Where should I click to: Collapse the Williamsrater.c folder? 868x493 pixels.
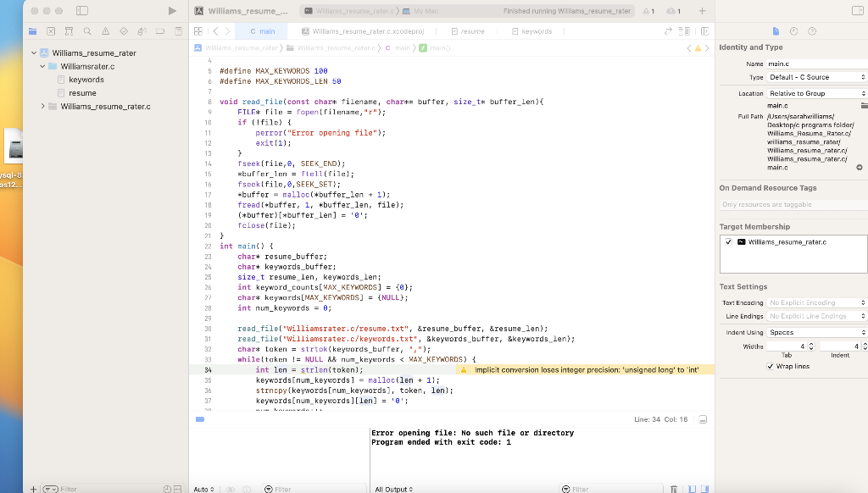[x=42, y=66]
